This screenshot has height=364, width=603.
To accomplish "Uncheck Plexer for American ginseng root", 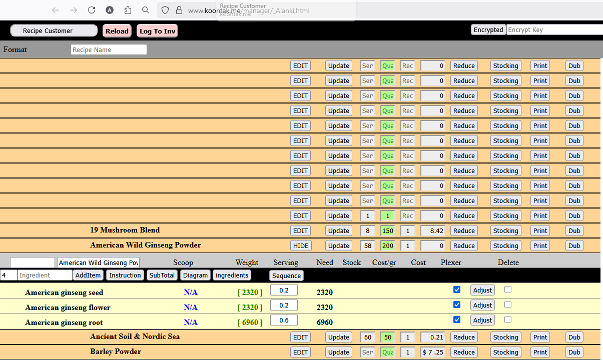I will (x=456, y=319).
